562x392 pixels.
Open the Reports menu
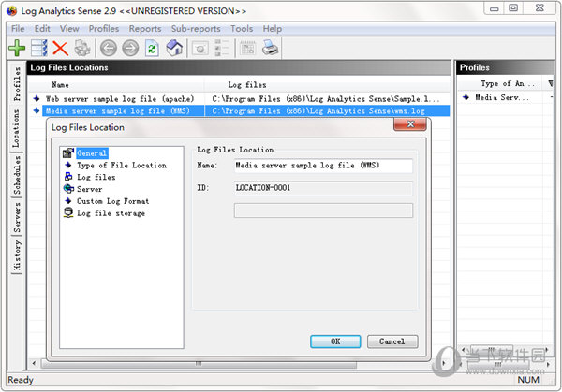click(145, 29)
